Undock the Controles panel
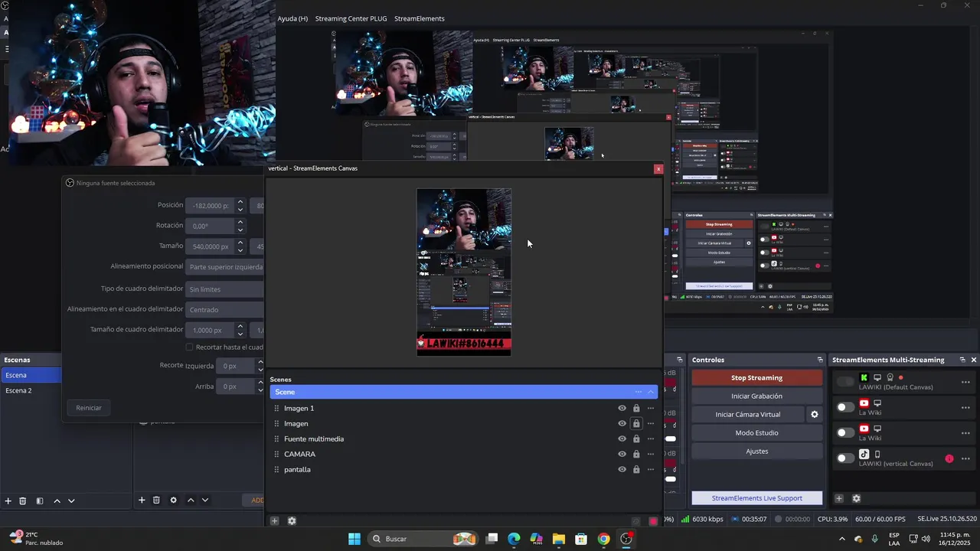 820,360
